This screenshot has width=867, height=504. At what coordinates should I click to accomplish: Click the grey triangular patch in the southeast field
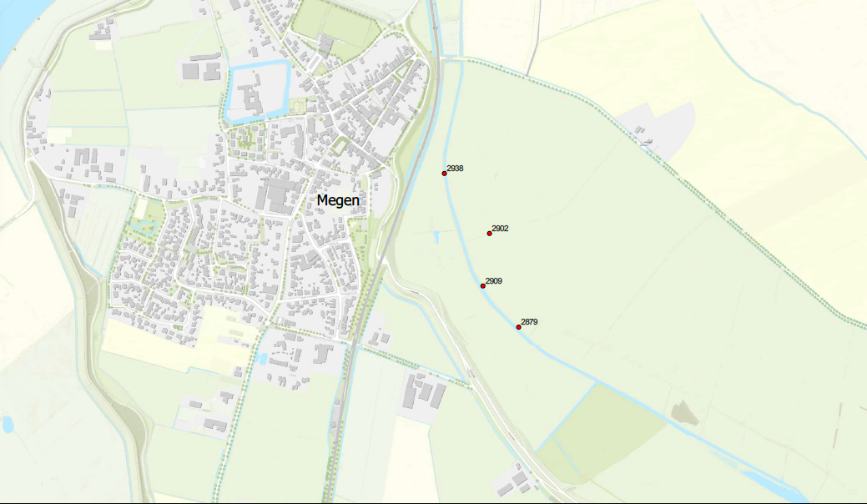(684, 413)
